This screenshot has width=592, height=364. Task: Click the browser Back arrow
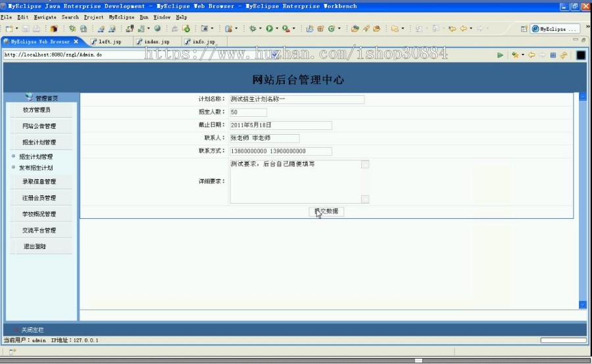coord(531,55)
